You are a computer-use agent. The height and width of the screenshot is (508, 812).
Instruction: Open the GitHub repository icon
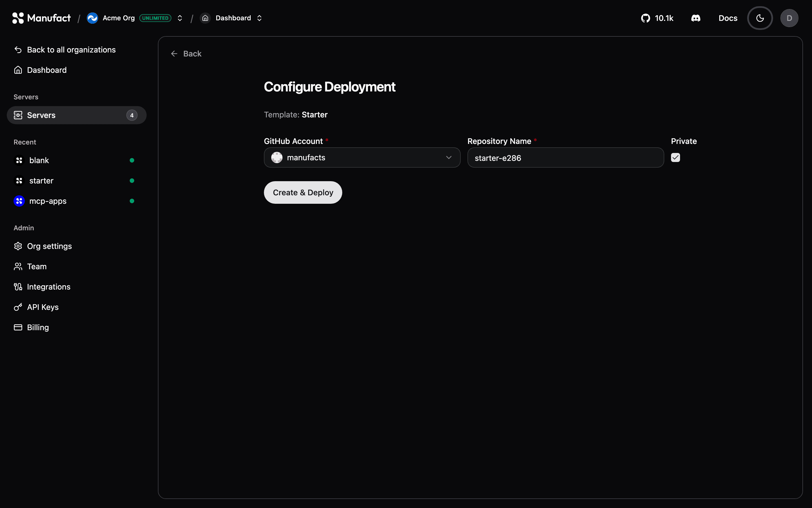click(x=646, y=18)
